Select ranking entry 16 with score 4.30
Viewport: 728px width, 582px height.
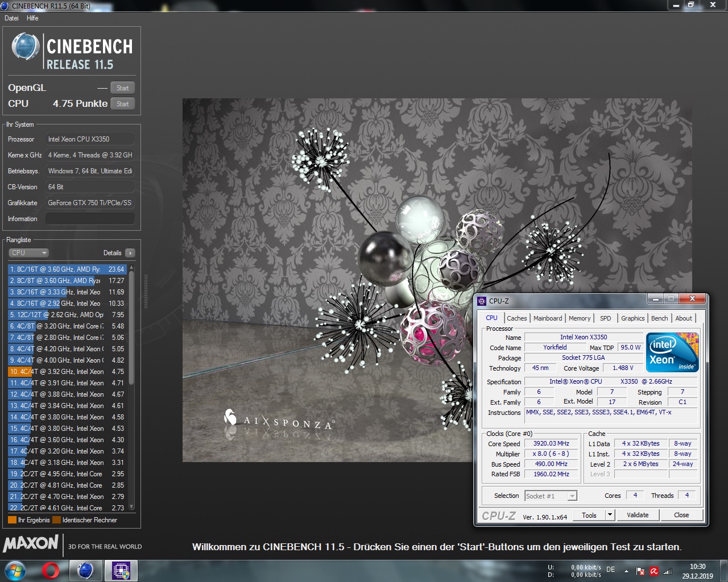point(68,440)
